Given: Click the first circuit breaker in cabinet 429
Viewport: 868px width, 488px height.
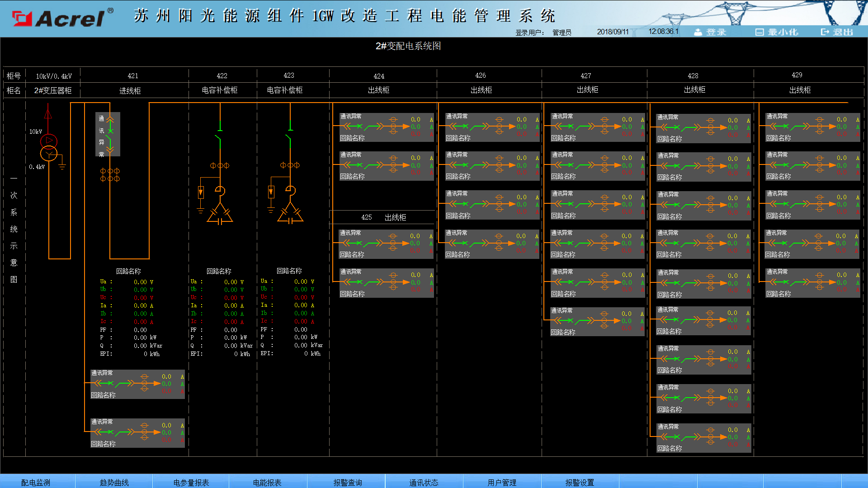Looking at the screenshot, I should pyautogui.click(x=813, y=127).
